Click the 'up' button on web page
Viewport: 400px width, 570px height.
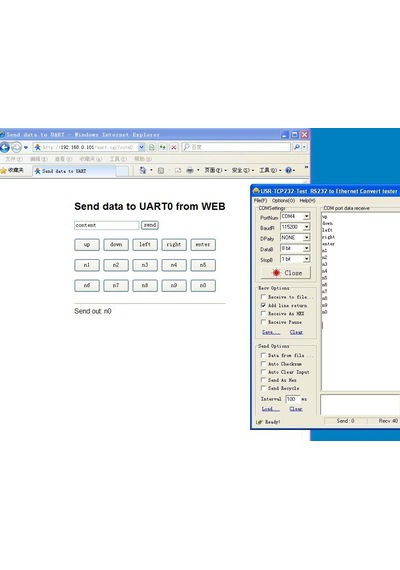pyautogui.click(x=87, y=245)
